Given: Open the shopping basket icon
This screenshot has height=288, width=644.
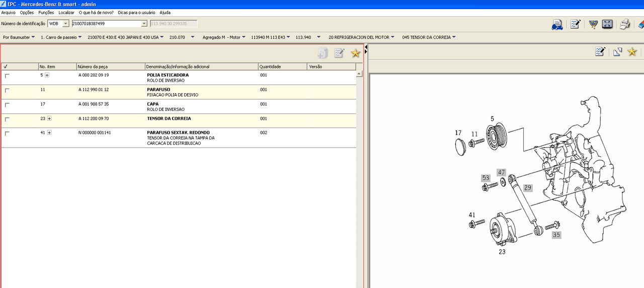Looking at the screenshot, I should pos(594,24).
